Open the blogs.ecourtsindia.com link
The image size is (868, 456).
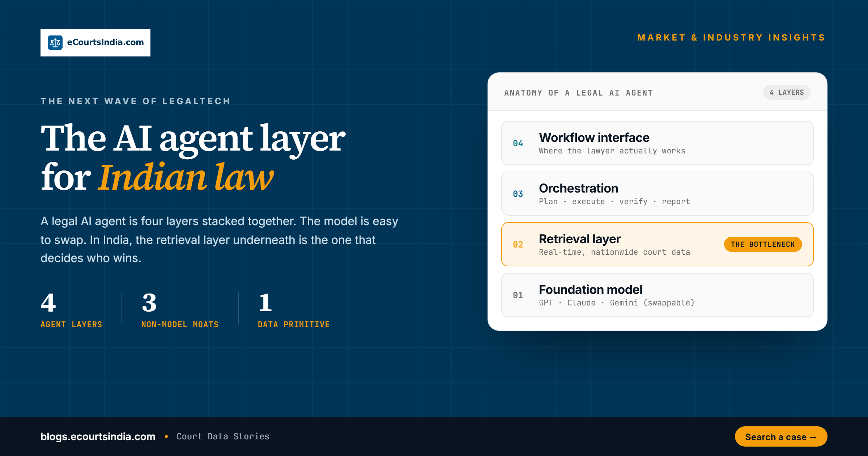tap(98, 436)
